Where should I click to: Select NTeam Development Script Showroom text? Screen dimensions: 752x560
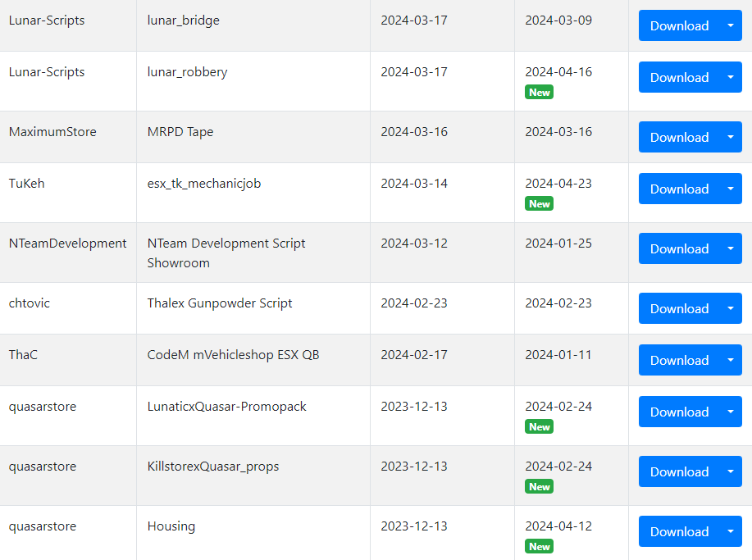pyautogui.click(x=226, y=253)
